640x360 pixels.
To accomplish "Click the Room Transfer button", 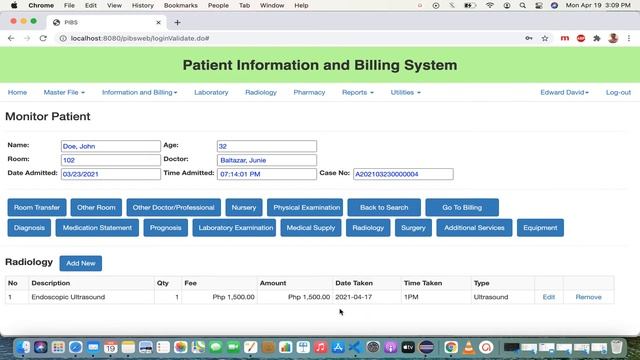I will coord(37,207).
